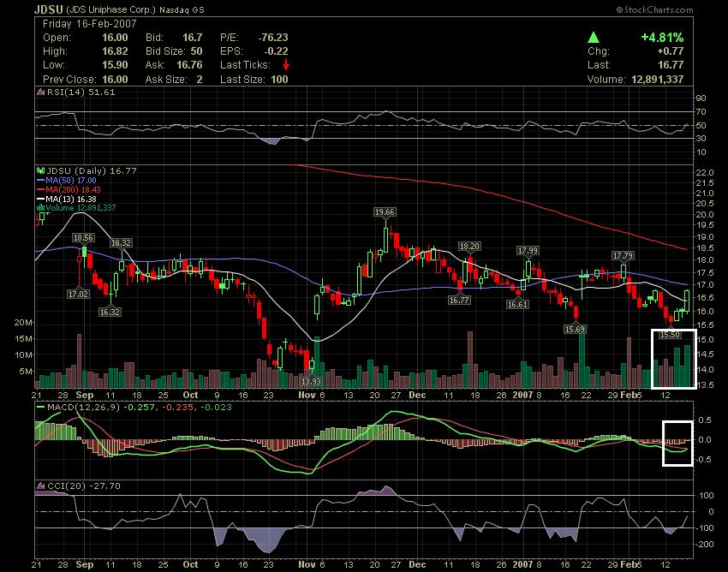The height and width of the screenshot is (572, 728).
Task: Click the Bid value 16.7
Action: 192,38
